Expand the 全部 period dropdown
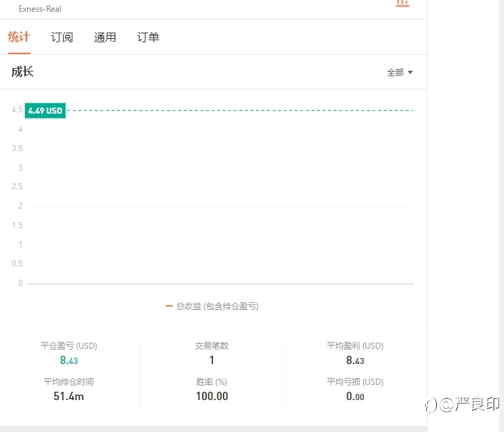Screen dimensions: 504x432 pos(400,73)
